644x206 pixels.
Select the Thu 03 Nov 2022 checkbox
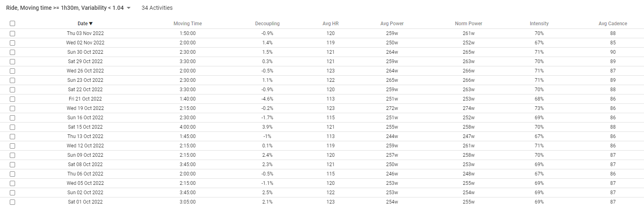(12, 33)
